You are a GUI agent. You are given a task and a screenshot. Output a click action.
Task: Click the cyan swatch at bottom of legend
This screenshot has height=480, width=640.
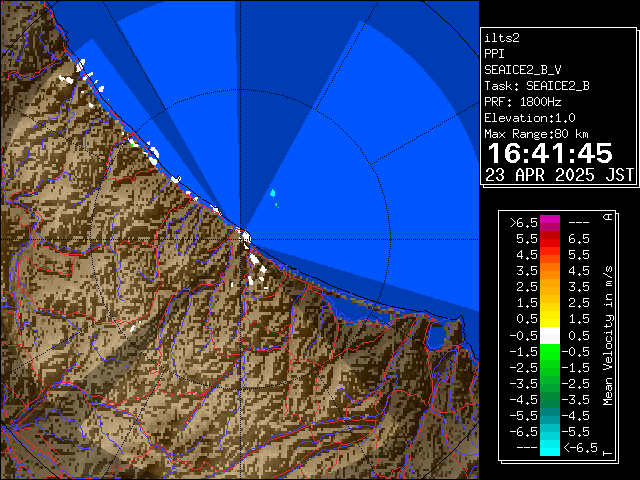coord(550,448)
